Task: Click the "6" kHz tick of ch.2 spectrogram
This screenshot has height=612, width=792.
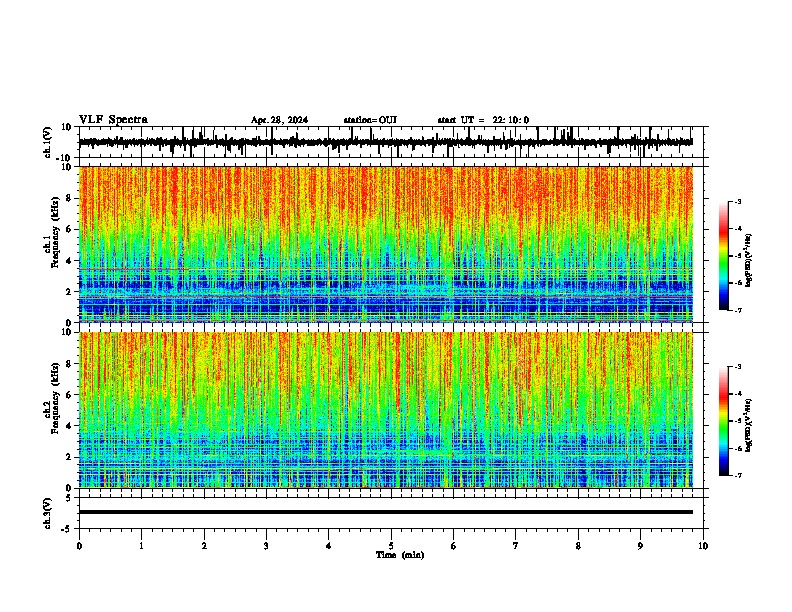Action: (x=70, y=394)
